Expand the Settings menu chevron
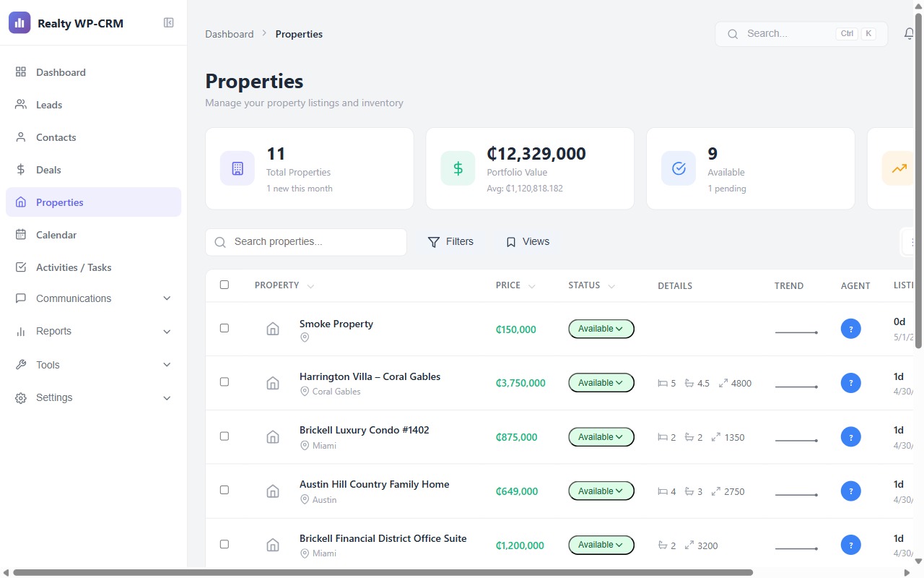The image size is (924, 578). pyautogui.click(x=167, y=398)
